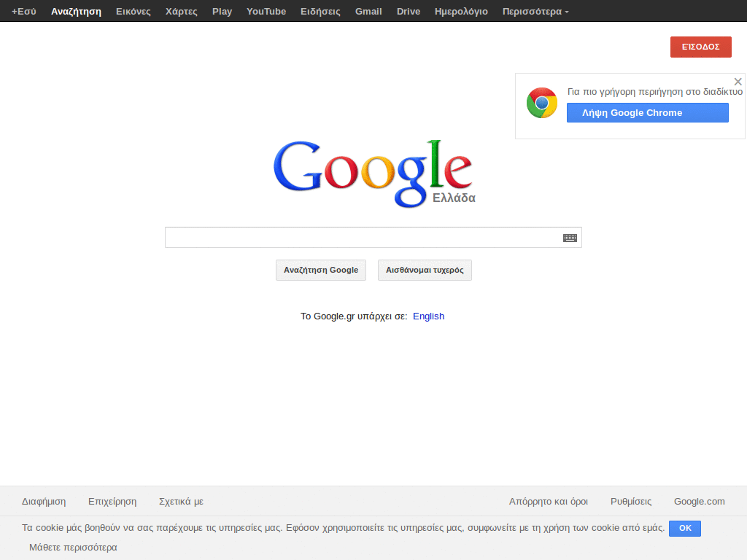
Task: Click the Λήψη Google Chrome button
Action: tap(648, 113)
